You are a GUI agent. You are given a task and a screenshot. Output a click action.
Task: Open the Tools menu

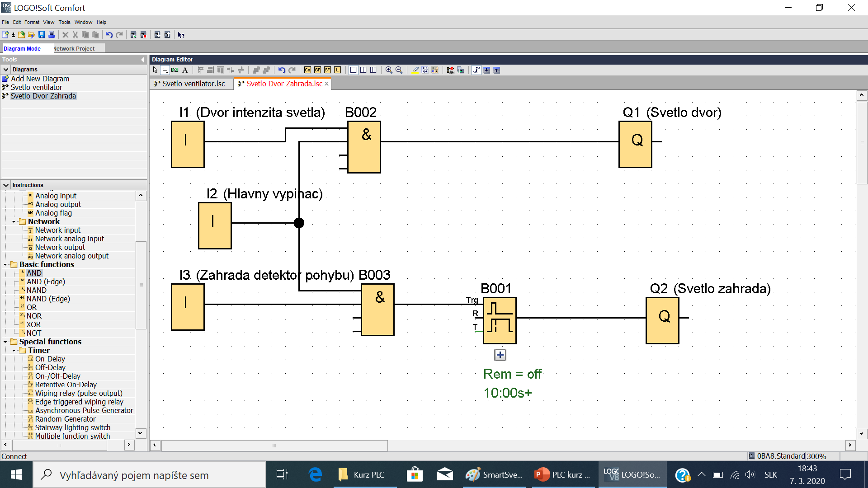pyautogui.click(x=64, y=22)
